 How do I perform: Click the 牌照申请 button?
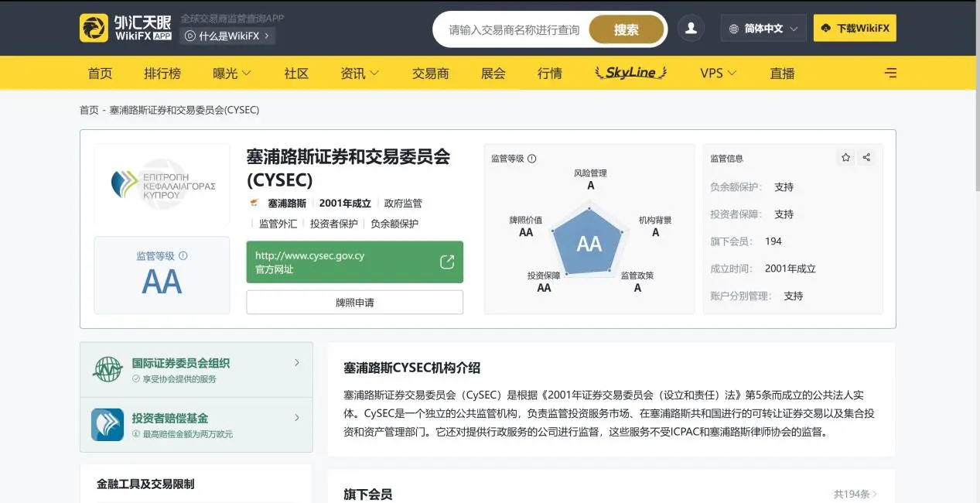point(355,303)
